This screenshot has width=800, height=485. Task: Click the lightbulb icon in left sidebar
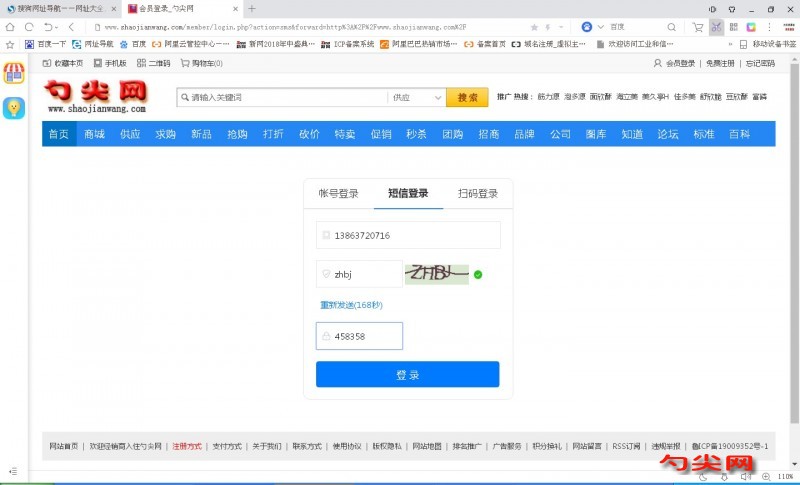[14, 108]
